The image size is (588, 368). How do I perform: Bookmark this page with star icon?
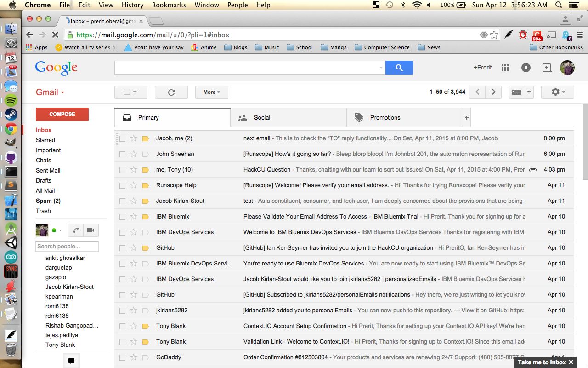point(494,35)
